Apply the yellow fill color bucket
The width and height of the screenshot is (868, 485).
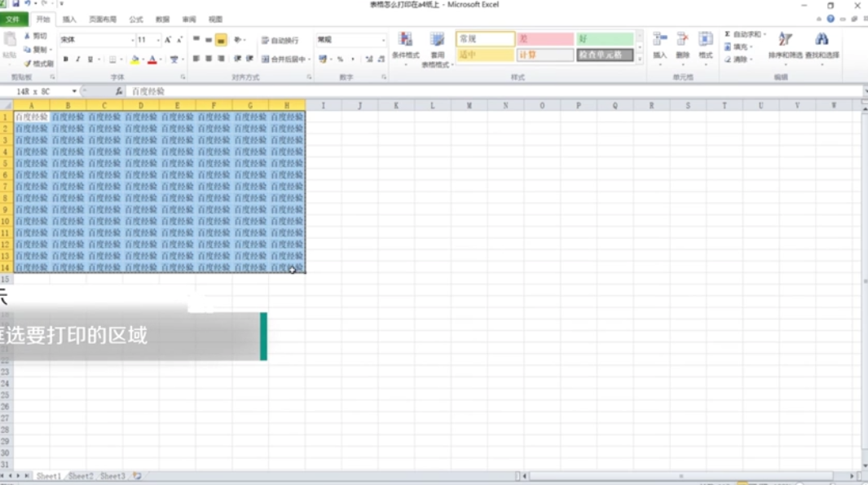(134, 60)
